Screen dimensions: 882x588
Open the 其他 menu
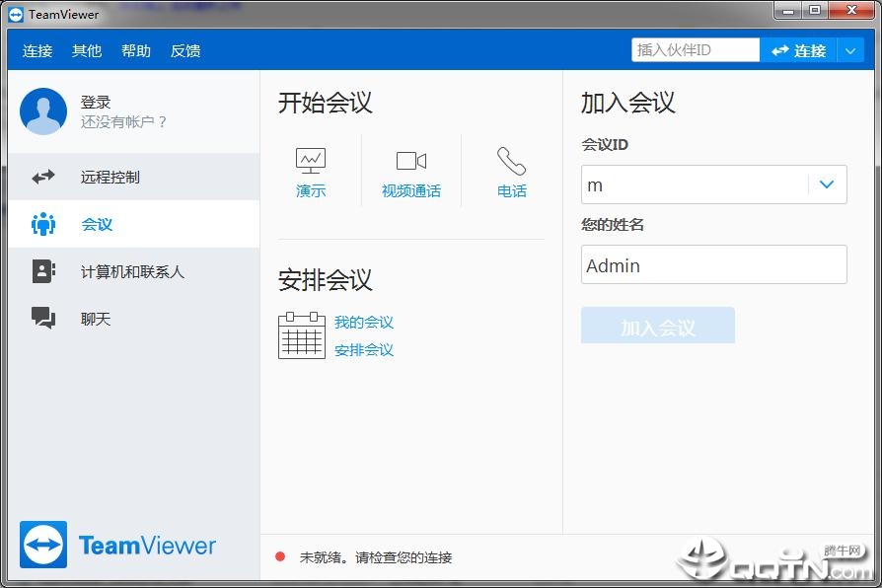[87, 50]
